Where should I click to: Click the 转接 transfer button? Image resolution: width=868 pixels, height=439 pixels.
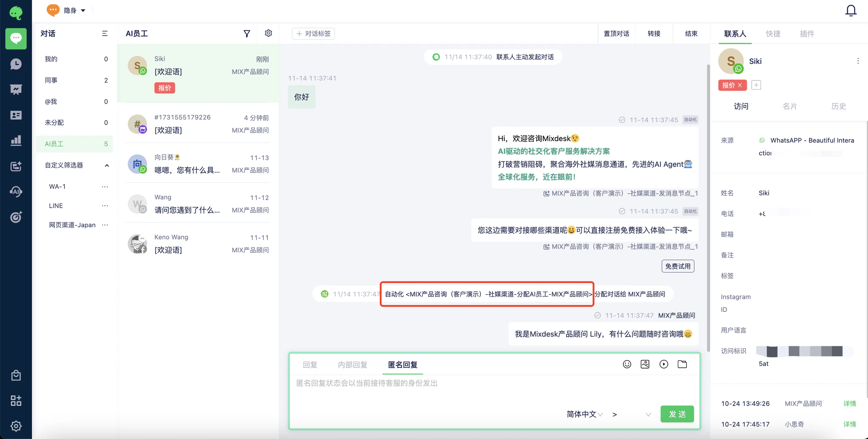click(654, 33)
